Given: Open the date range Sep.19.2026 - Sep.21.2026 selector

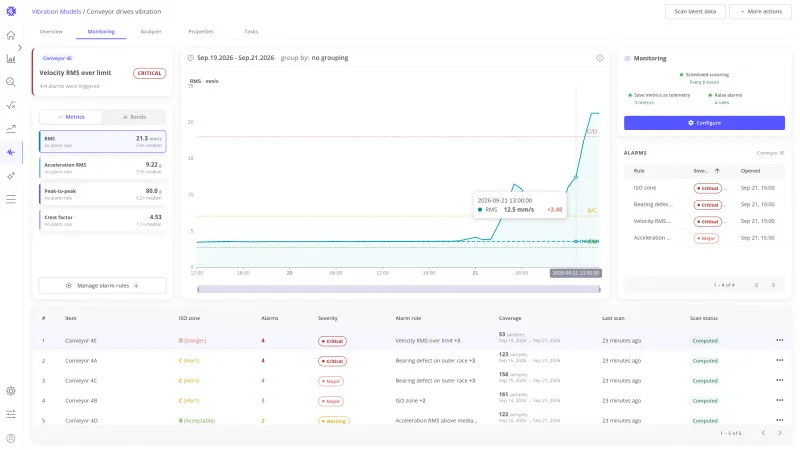Looking at the screenshot, I should (235, 58).
